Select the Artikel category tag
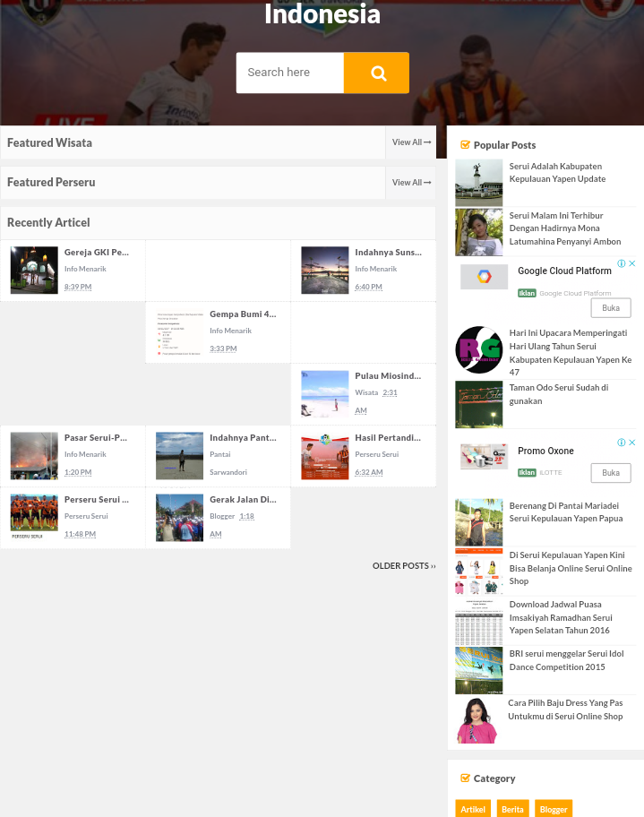 pos(473,809)
